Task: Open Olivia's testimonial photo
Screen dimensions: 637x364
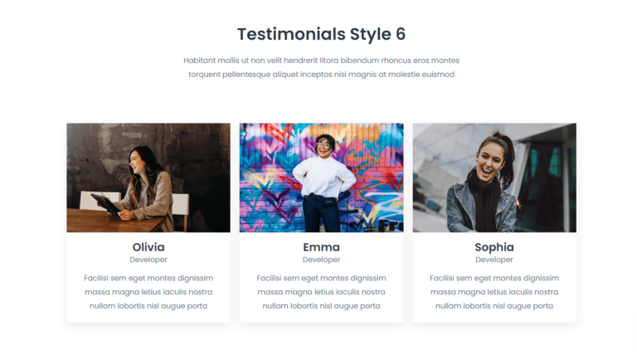Action: [x=148, y=177]
